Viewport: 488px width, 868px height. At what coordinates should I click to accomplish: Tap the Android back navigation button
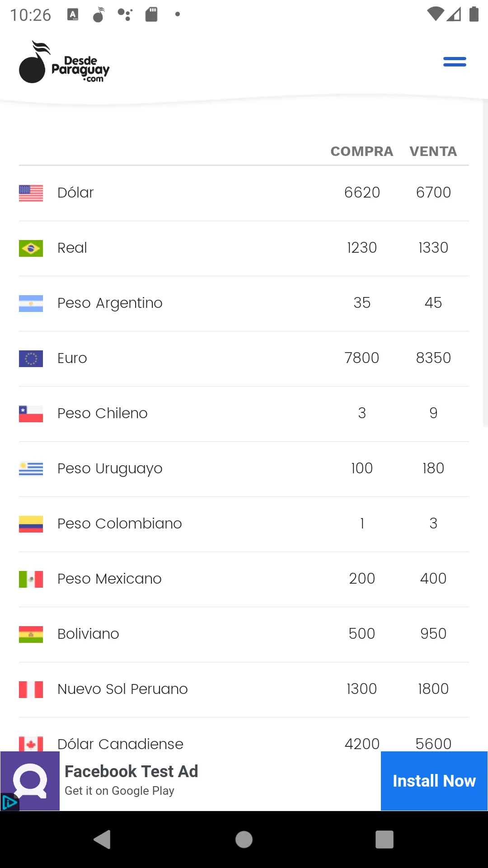[103, 840]
